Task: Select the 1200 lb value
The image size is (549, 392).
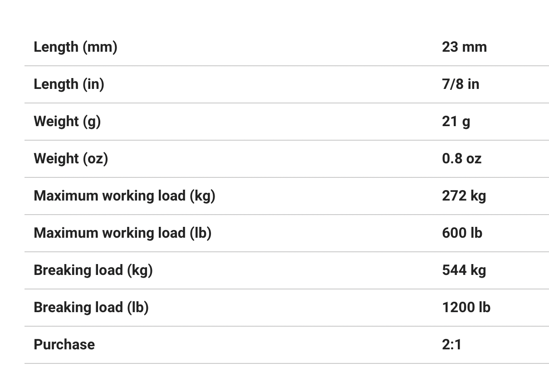Action: [466, 307]
